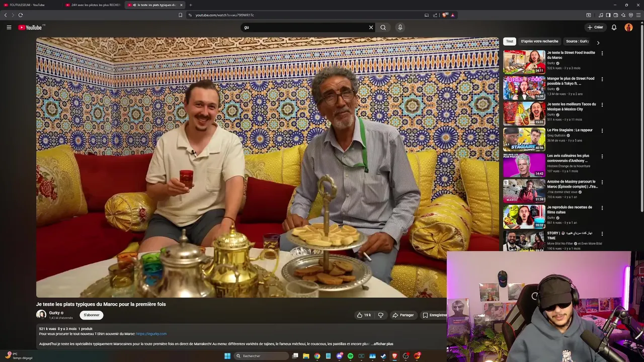Share the video via Partager

point(403,315)
